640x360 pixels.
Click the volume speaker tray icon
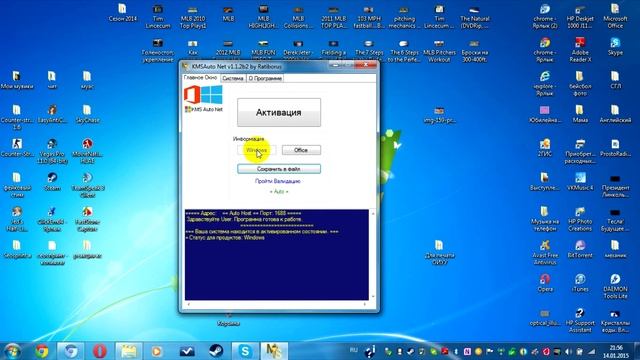pyautogui.click(x=568, y=351)
